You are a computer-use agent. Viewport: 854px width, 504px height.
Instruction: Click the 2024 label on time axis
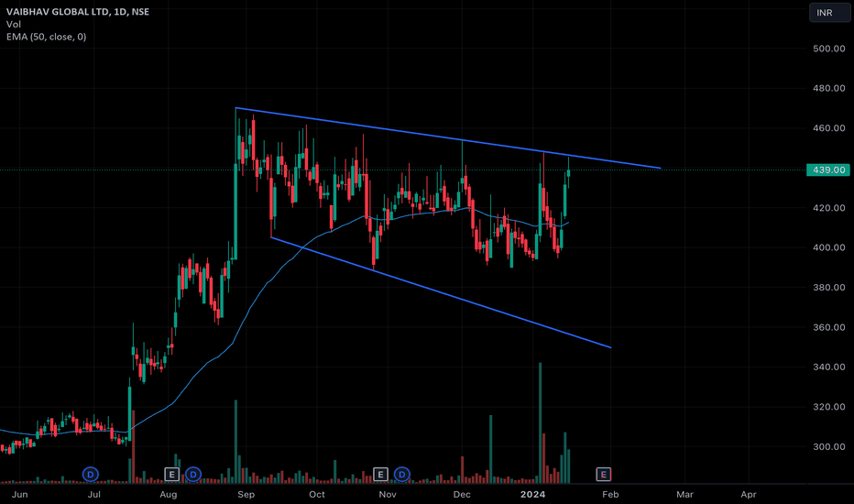point(532,494)
